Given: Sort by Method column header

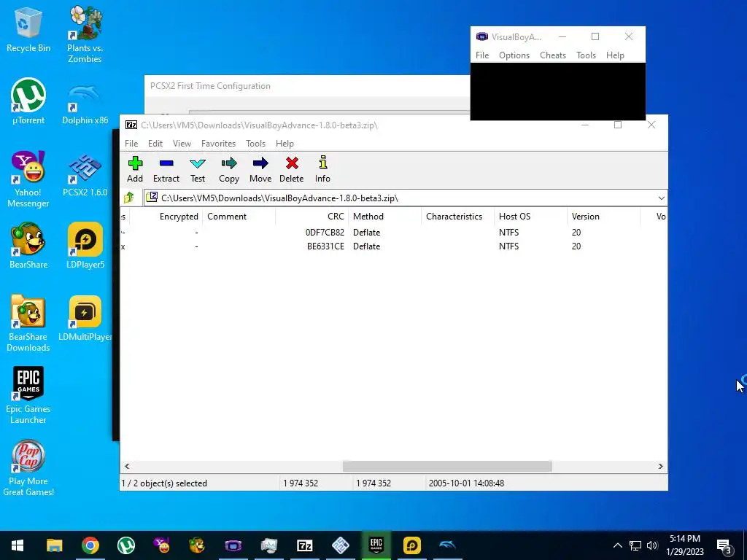Looking at the screenshot, I should [x=384, y=216].
